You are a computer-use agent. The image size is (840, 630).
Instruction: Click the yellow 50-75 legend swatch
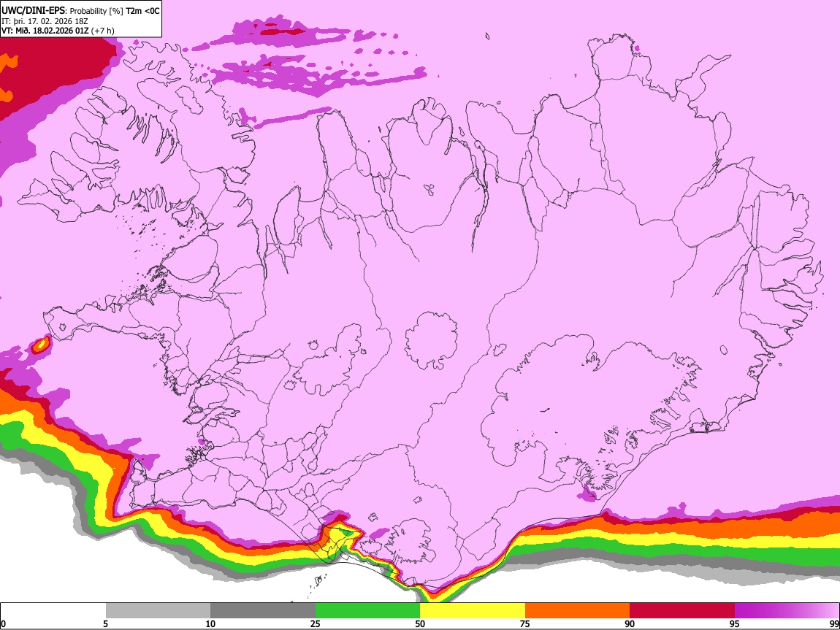(x=473, y=611)
